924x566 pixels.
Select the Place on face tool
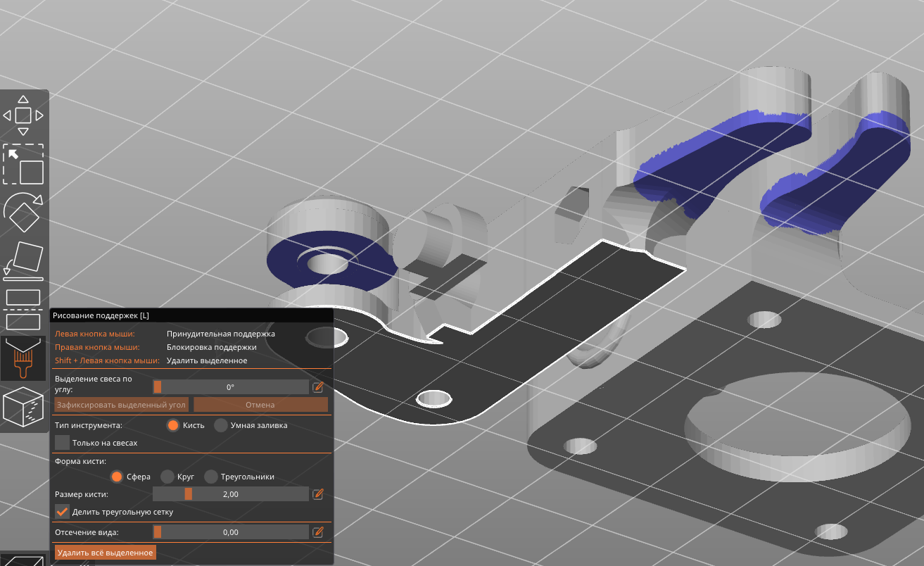(x=23, y=260)
